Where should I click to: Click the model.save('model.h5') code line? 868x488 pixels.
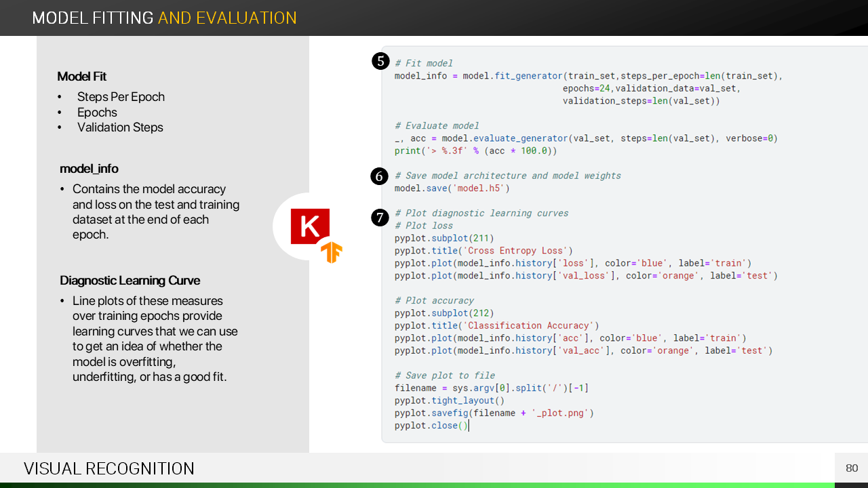click(452, 188)
